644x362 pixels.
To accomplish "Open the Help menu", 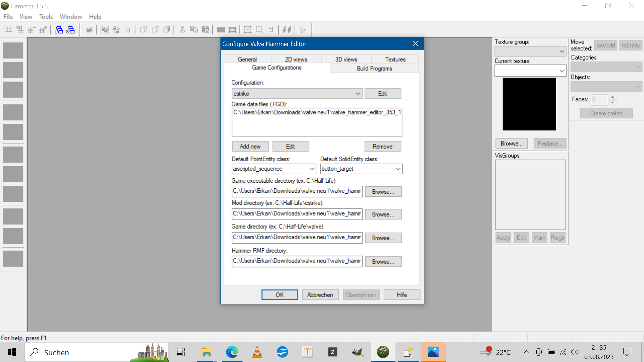I will 95,16.
